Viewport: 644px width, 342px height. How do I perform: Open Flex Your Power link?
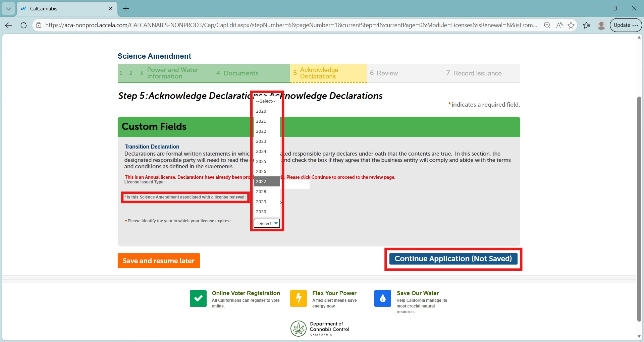pyautogui.click(x=334, y=293)
